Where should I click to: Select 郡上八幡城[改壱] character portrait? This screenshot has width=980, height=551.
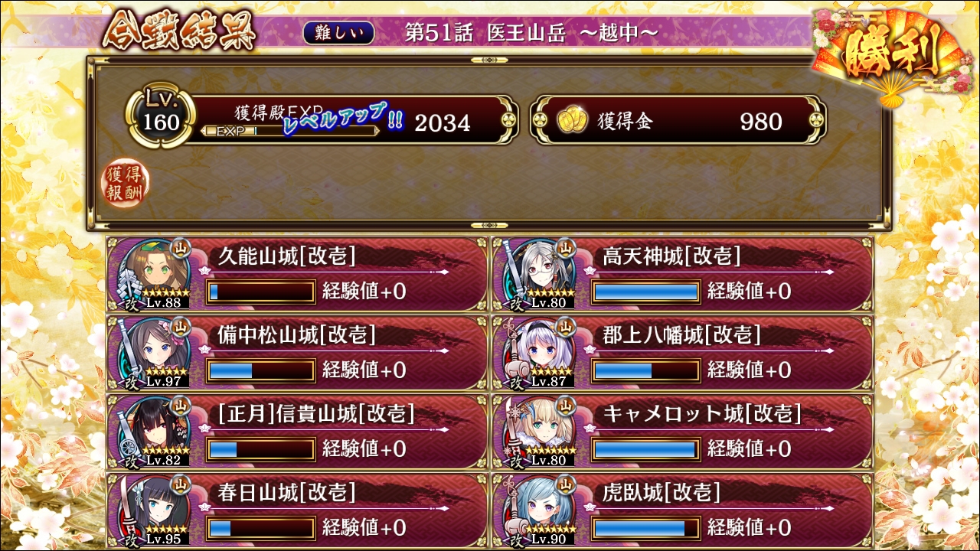[x=537, y=352]
